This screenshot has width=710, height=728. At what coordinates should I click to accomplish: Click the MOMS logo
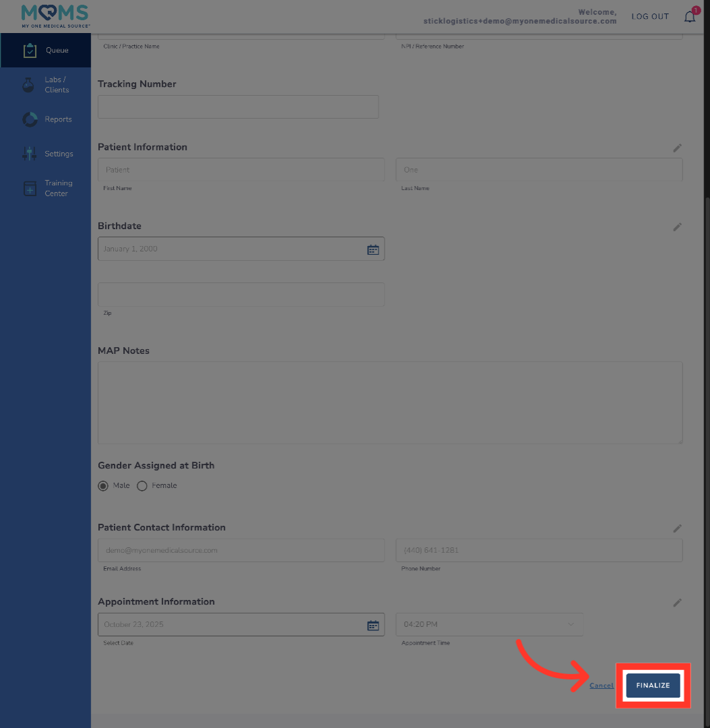(55, 16)
